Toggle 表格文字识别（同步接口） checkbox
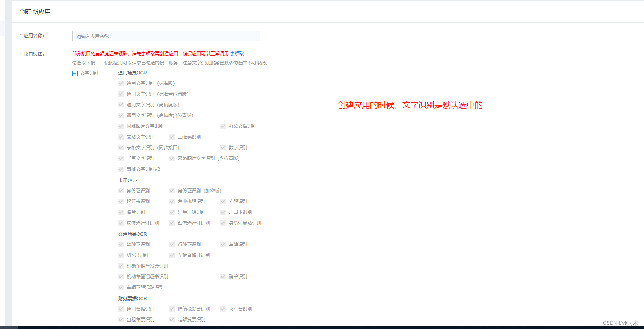Viewport: 644px width, 329px height. pyautogui.click(x=121, y=148)
